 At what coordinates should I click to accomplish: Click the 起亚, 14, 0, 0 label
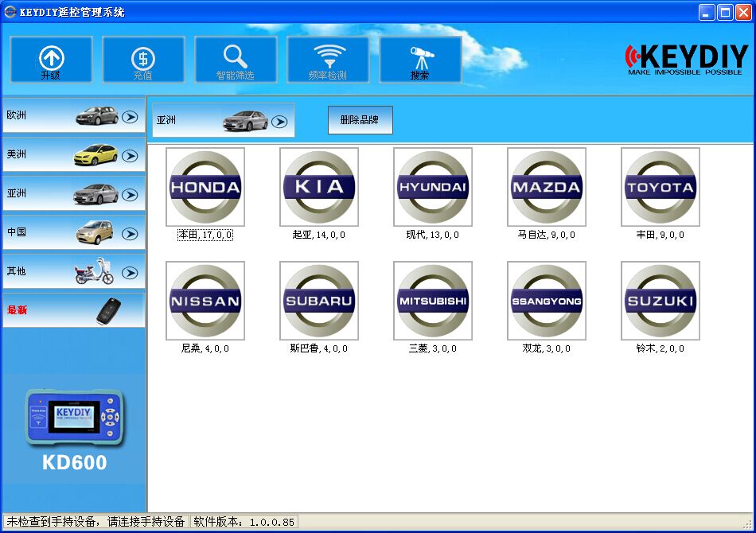pyautogui.click(x=319, y=235)
